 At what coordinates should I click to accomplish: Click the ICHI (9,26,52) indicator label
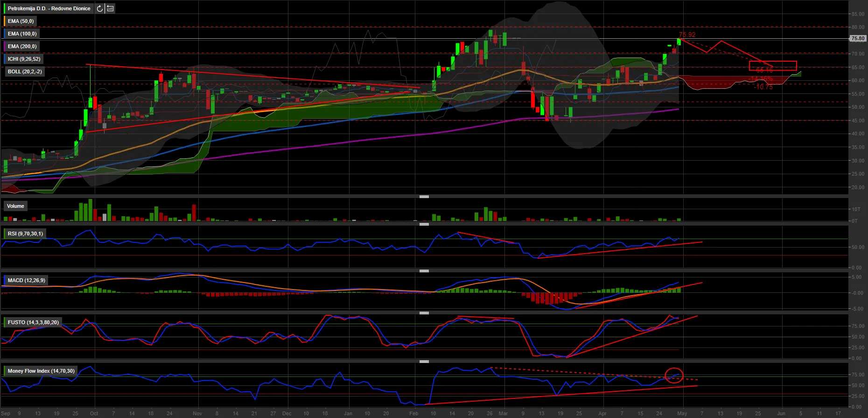pyautogui.click(x=24, y=59)
